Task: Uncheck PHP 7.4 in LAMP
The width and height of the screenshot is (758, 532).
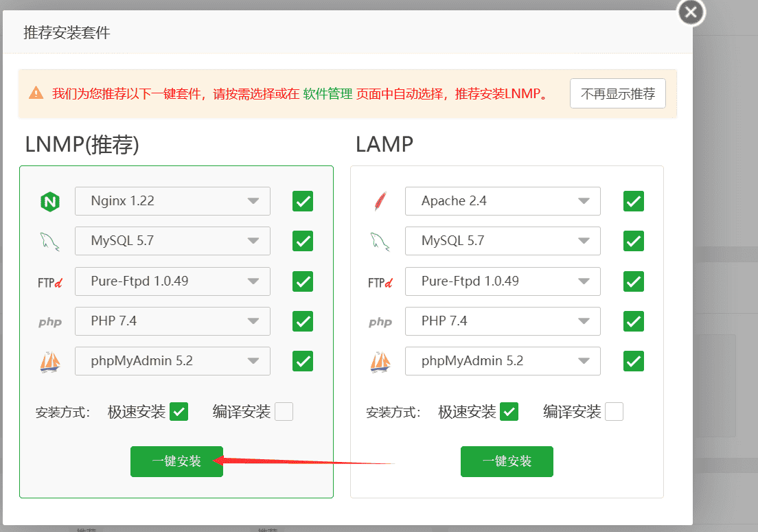Action: (633, 321)
